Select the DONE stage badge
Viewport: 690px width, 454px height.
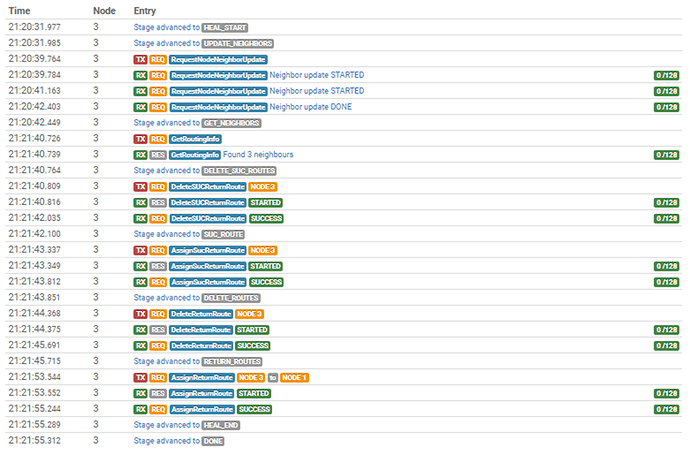point(213,441)
